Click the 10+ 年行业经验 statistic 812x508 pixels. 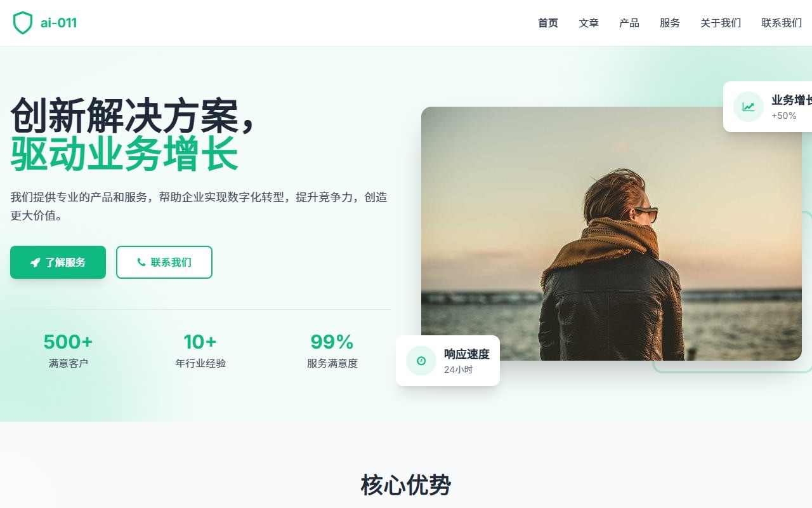(200, 351)
